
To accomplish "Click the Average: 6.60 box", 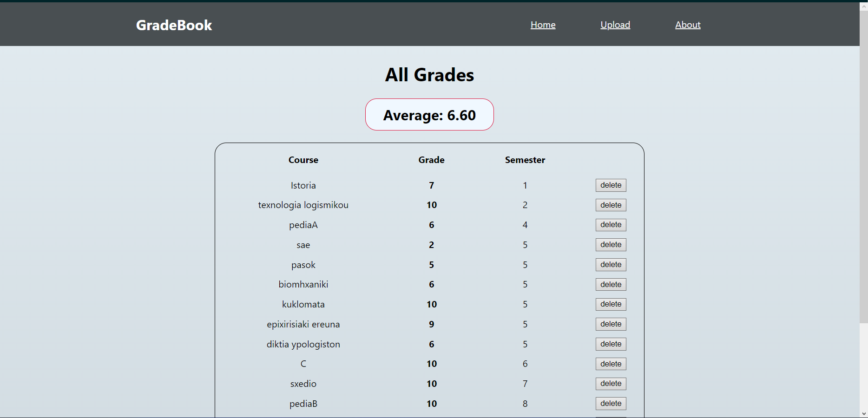I will coord(429,115).
